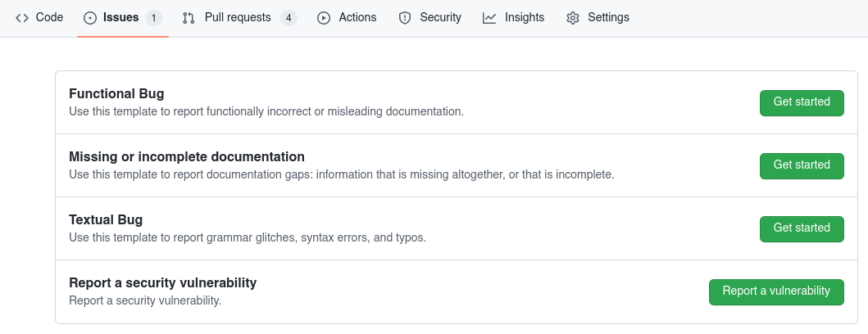Select the Functional Bug template title
Screen dimensions: 868x334
(116, 93)
